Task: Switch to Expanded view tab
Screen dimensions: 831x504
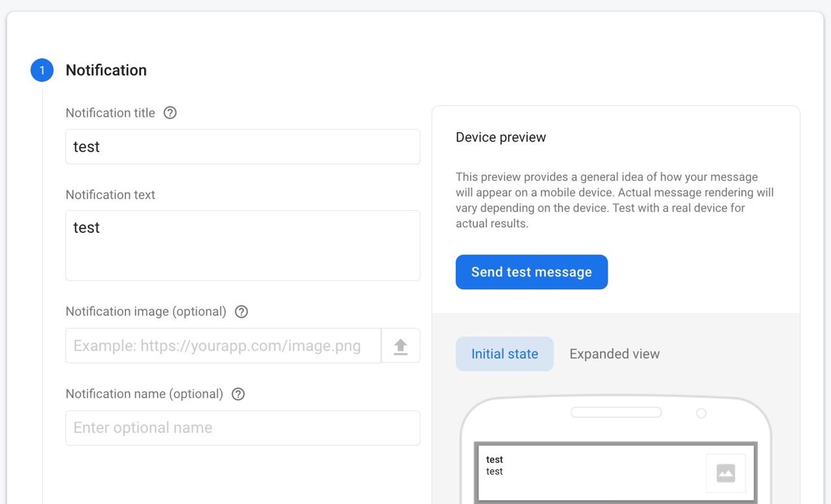Action: pos(614,354)
